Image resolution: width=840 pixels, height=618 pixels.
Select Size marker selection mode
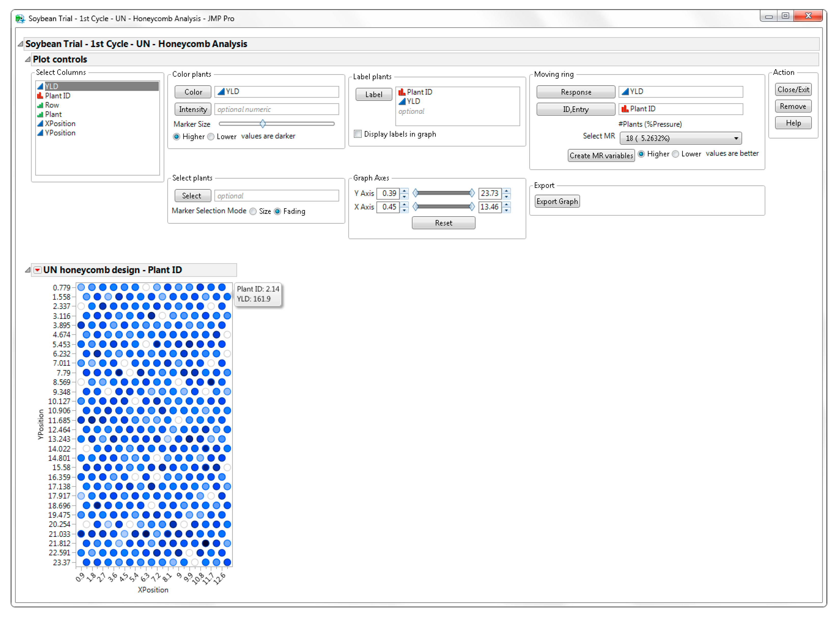click(x=253, y=211)
